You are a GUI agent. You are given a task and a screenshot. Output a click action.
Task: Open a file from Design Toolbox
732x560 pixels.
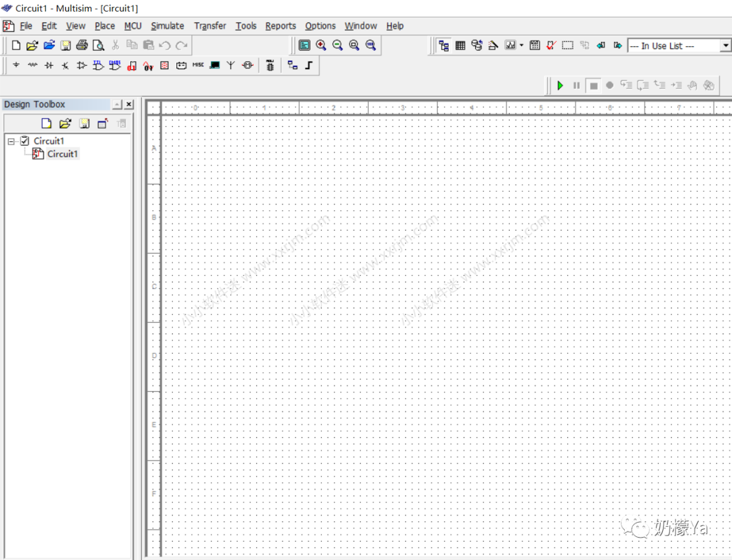coord(65,123)
